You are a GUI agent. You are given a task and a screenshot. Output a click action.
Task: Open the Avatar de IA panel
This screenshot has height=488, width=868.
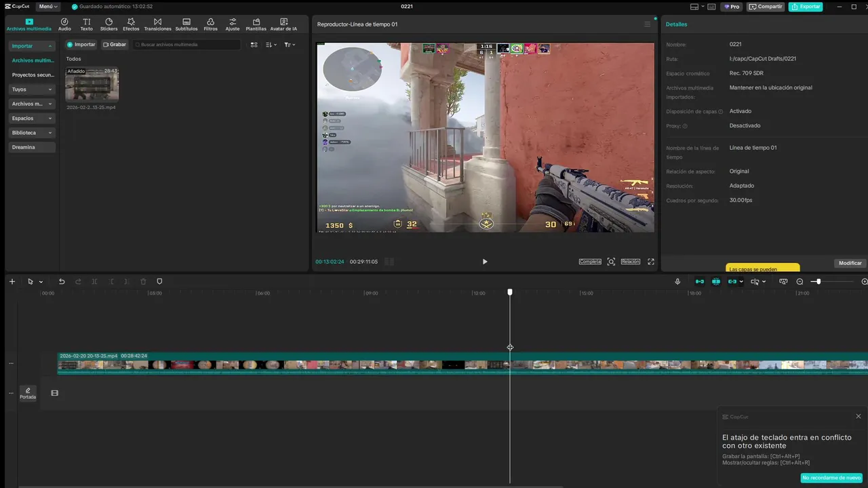tap(283, 24)
